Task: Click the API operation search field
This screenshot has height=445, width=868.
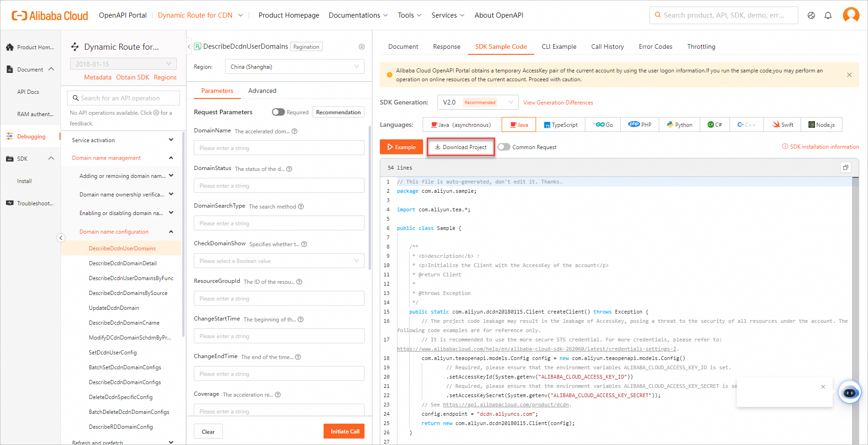Action: pos(123,98)
